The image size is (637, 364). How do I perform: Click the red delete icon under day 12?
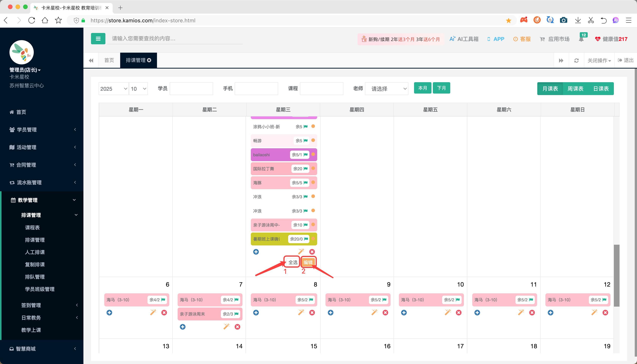coord(605,312)
